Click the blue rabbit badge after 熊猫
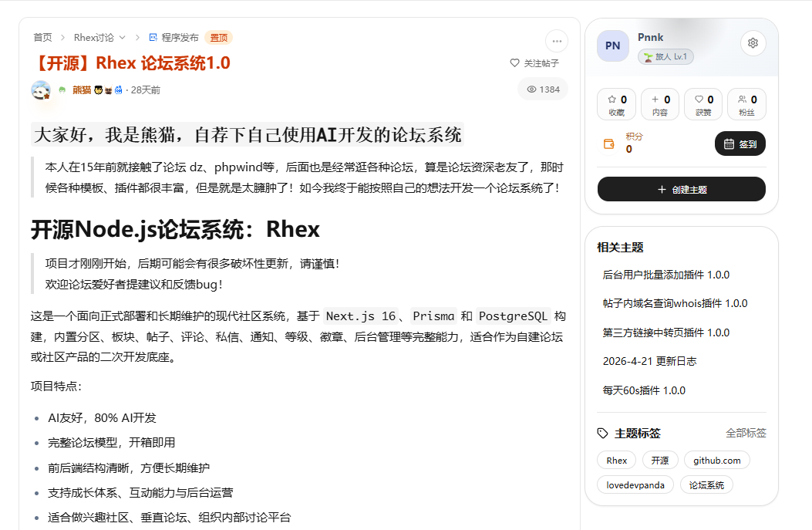812x530 pixels. click(118, 90)
